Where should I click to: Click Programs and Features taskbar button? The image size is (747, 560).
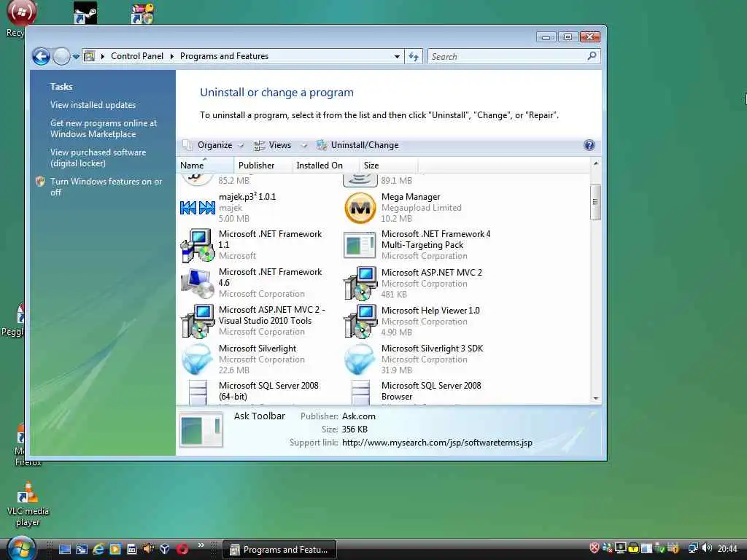pos(279,550)
